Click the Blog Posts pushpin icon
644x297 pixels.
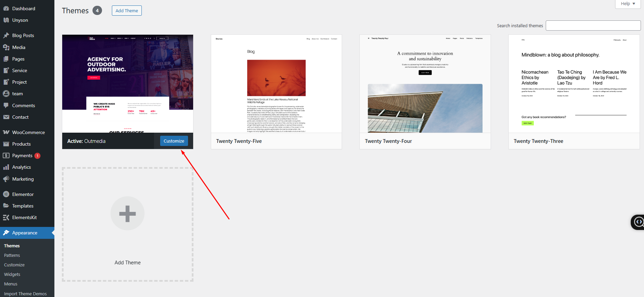(x=6, y=35)
